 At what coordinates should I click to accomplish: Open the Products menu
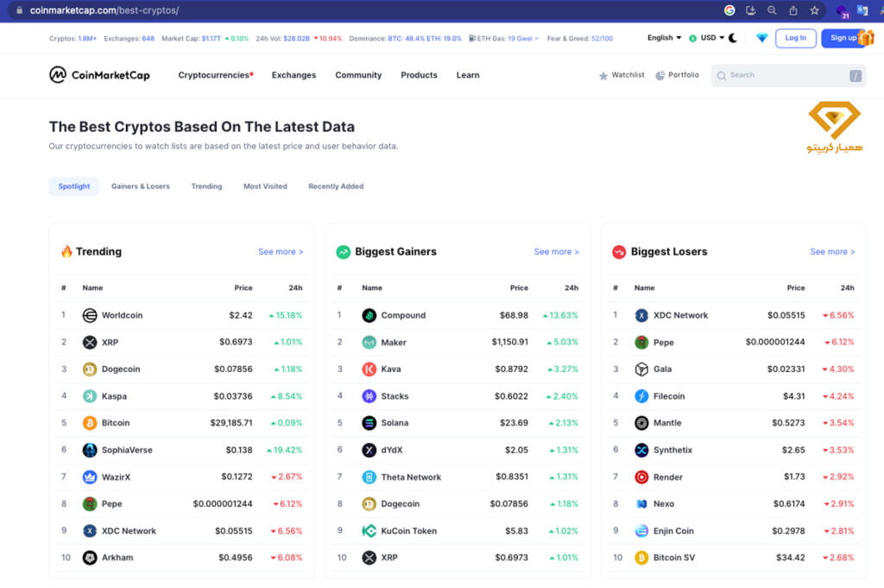point(419,75)
